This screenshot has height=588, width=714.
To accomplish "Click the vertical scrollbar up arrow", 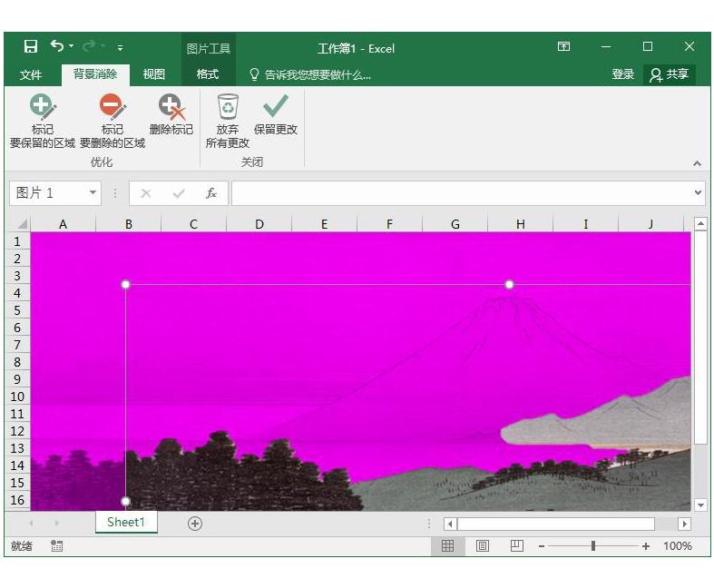I will pyautogui.click(x=700, y=223).
